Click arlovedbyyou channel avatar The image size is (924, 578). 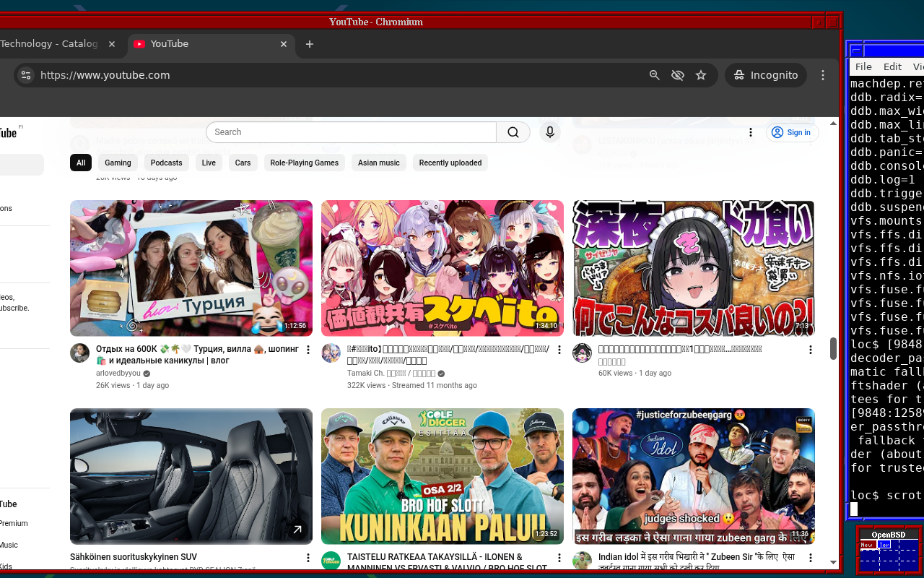(x=79, y=353)
